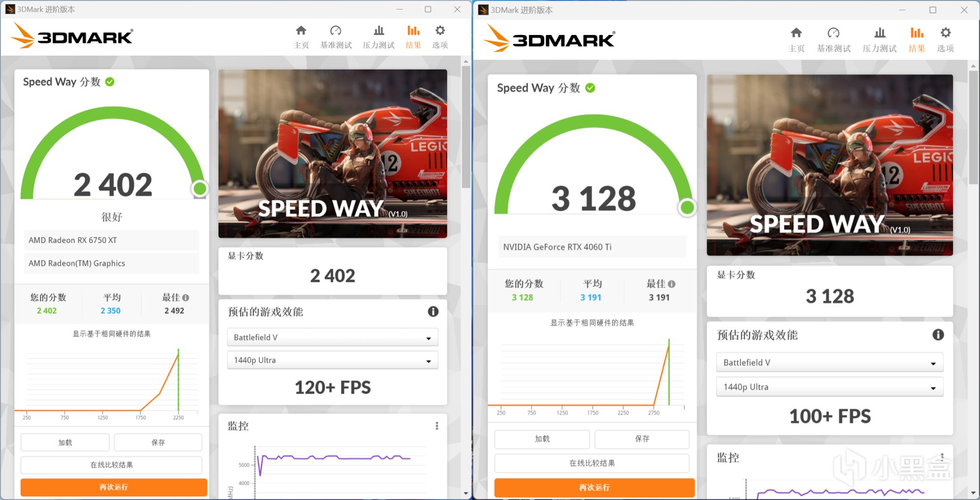
Task: Show info for estimated game performance, right window
Action: point(938,335)
